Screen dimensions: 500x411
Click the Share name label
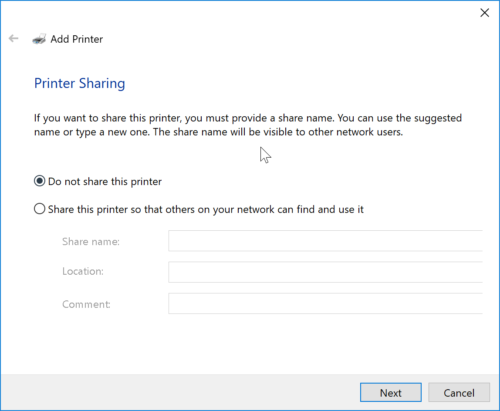(x=91, y=241)
